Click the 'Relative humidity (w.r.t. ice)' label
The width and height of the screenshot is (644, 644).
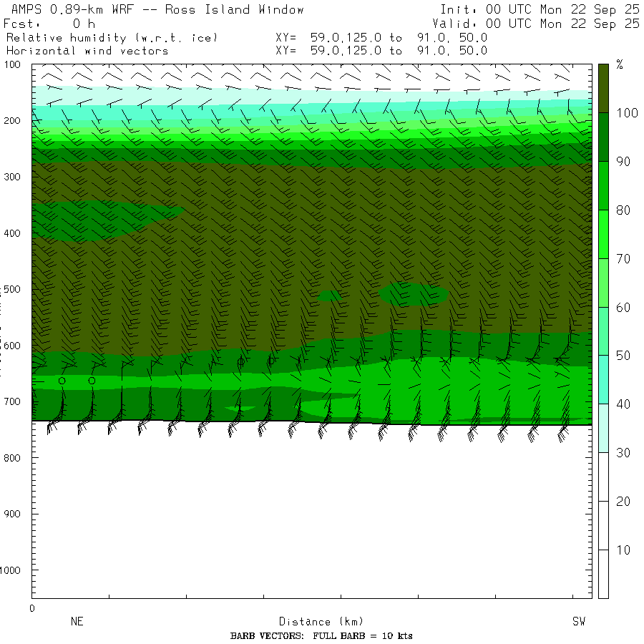pyautogui.click(x=112, y=38)
